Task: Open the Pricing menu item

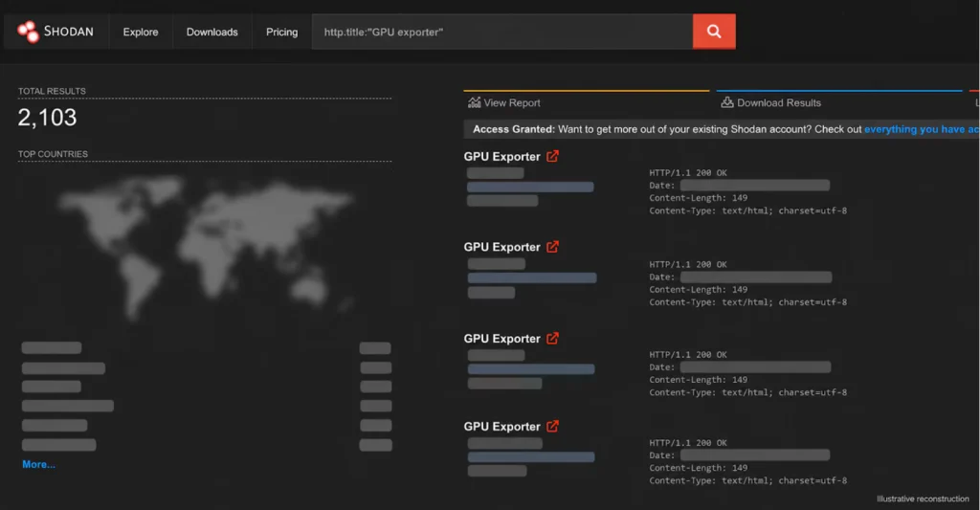Action: tap(282, 32)
